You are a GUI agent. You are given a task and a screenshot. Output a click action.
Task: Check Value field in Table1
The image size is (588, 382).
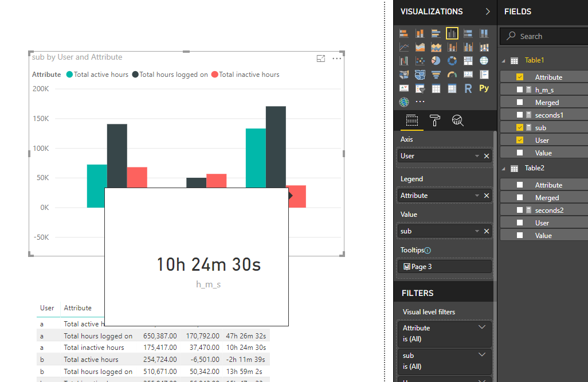point(520,153)
